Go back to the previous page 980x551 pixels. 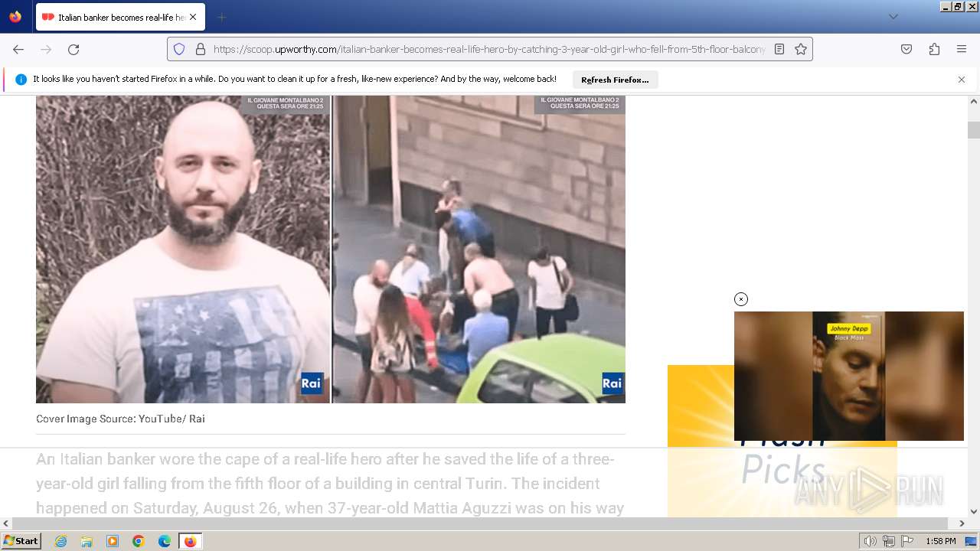tap(18, 49)
